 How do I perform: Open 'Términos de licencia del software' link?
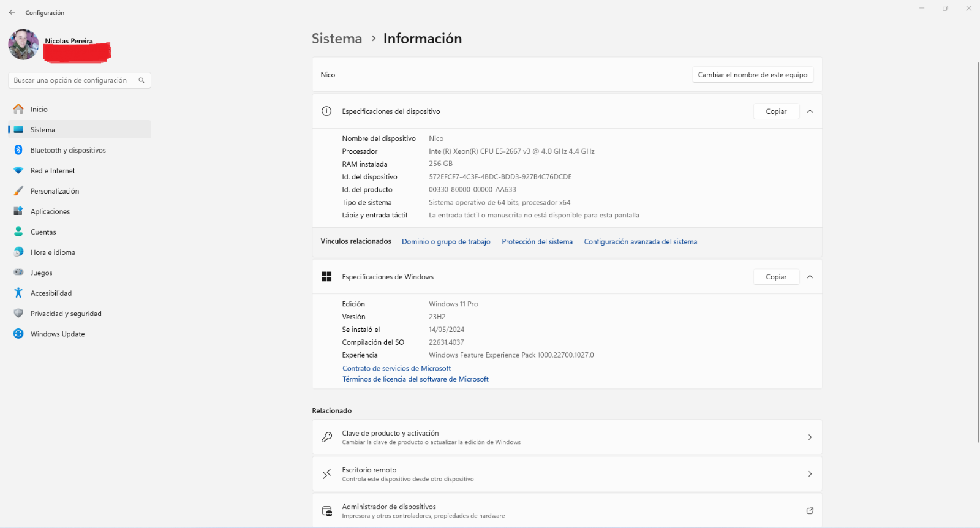[x=415, y=379]
